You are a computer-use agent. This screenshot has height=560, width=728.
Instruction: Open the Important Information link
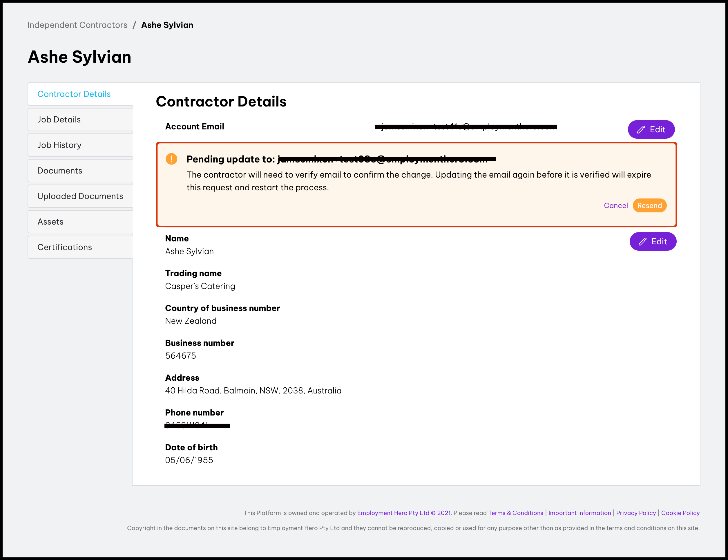pyautogui.click(x=579, y=513)
